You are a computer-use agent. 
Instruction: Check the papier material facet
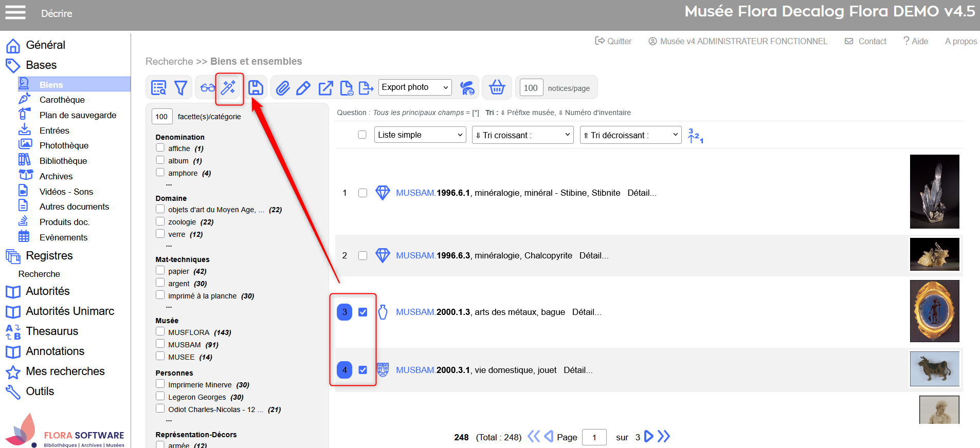[160, 271]
